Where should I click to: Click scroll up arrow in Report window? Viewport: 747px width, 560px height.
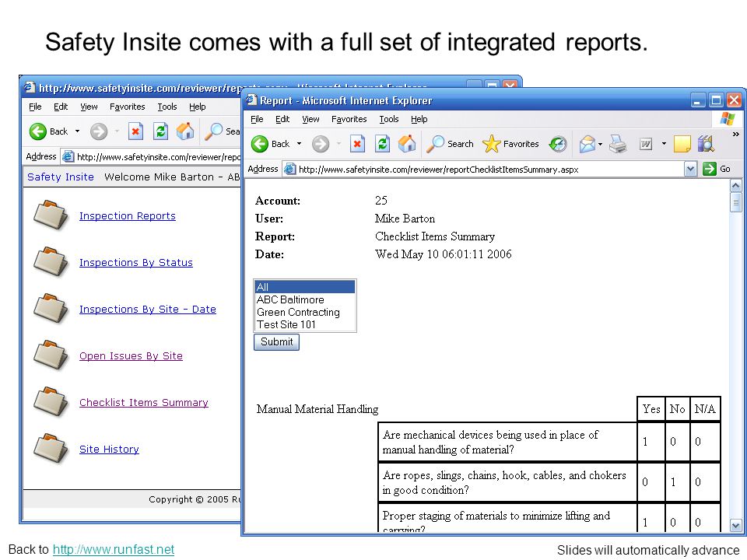pyautogui.click(x=735, y=186)
